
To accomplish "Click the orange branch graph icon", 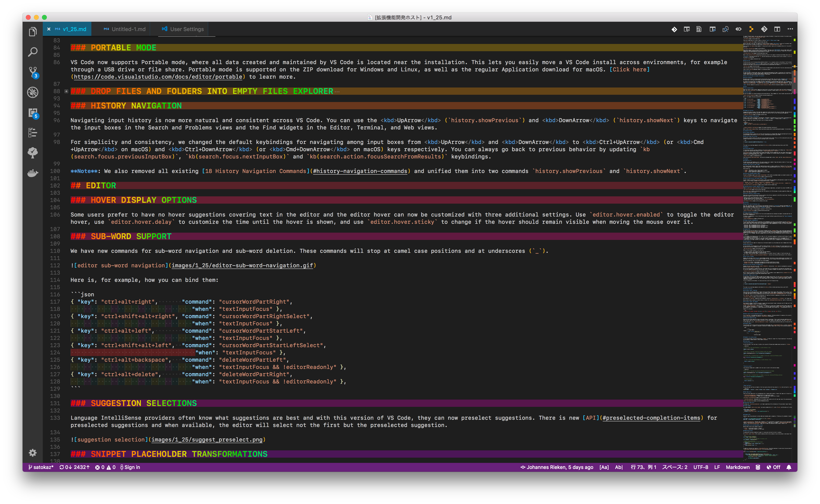I will pos(751,29).
